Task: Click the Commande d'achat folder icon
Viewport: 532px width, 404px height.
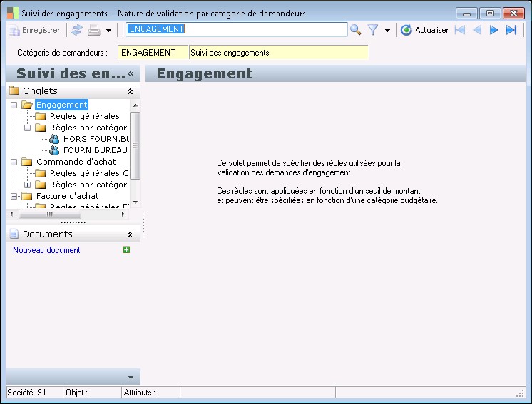Action: click(27, 162)
